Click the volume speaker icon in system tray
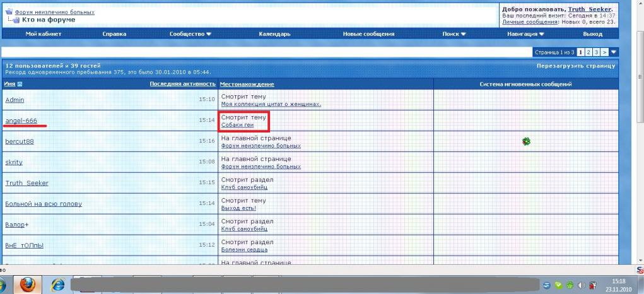The image size is (644, 294). pos(579,285)
